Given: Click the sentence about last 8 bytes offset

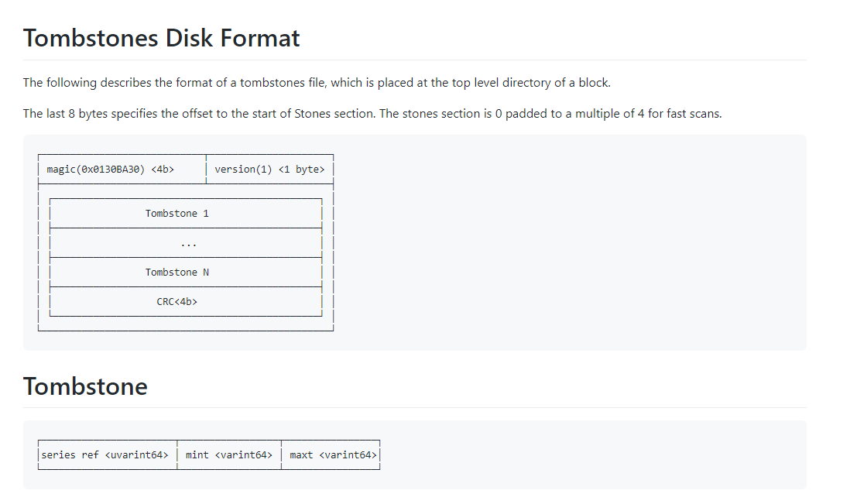Looking at the screenshot, I should click(x=200, y=113).
